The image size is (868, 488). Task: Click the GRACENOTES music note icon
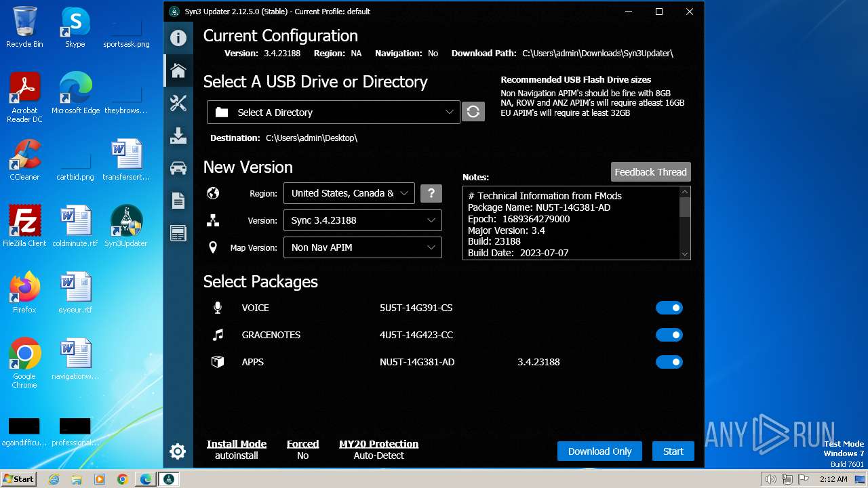tap(218, 335)
